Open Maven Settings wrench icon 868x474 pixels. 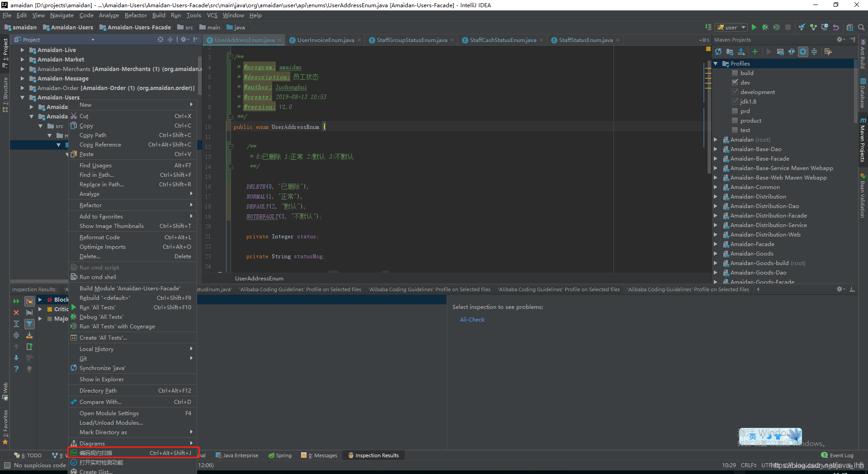tap(828, 52)
